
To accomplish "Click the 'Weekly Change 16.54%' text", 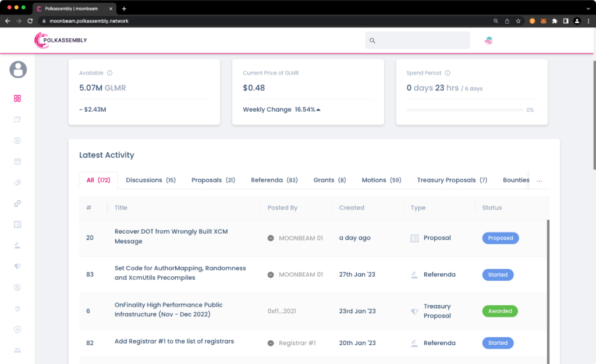I will click(x=282, y=109).
